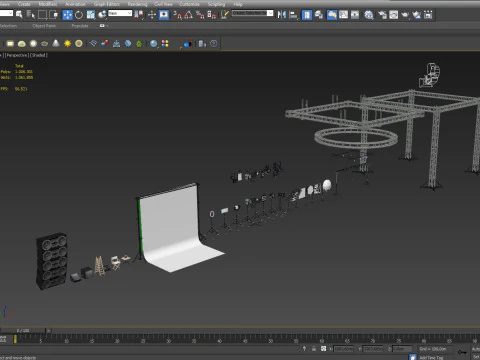Click the Render Production teapot icon
The height and width of the screenshot is (360, 480).
(405, 15)
